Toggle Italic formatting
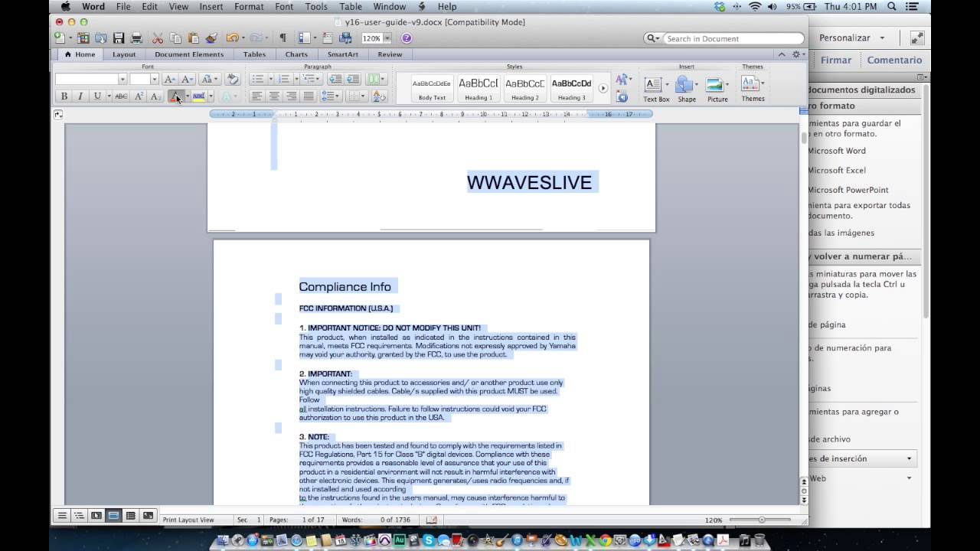 (80, 96)
